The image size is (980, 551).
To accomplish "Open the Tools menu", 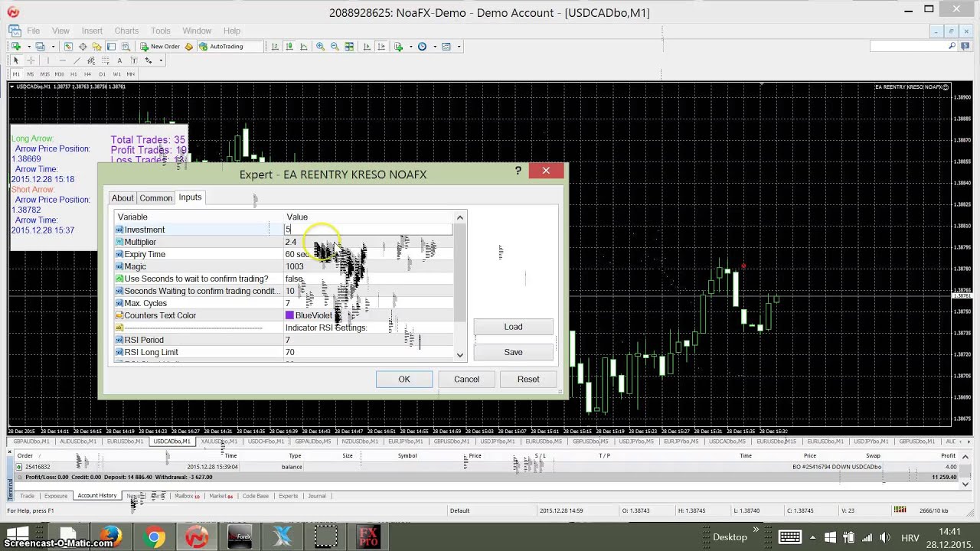I will [x=161, y=31].
